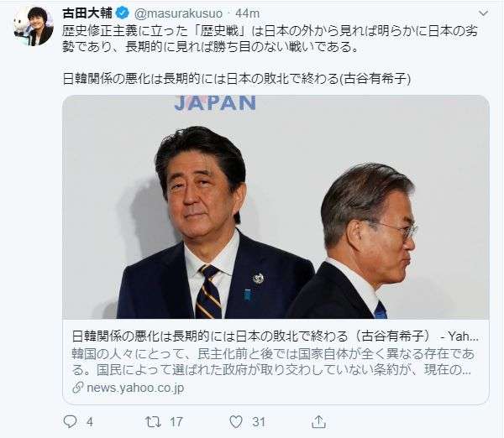The width and height of the screenshot is (504, 438).
Task: Click the retweet count 17
Action: [x=176, y=422]
